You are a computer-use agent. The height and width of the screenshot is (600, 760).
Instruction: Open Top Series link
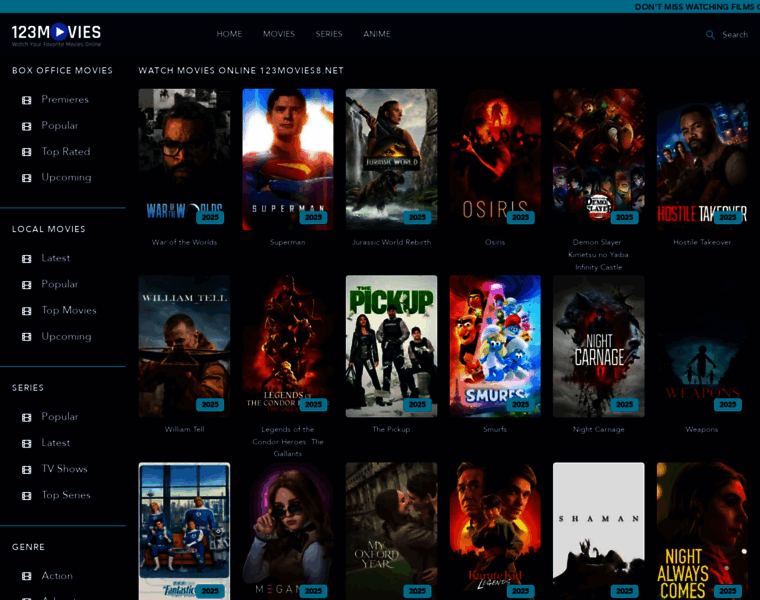pos(66,495)
